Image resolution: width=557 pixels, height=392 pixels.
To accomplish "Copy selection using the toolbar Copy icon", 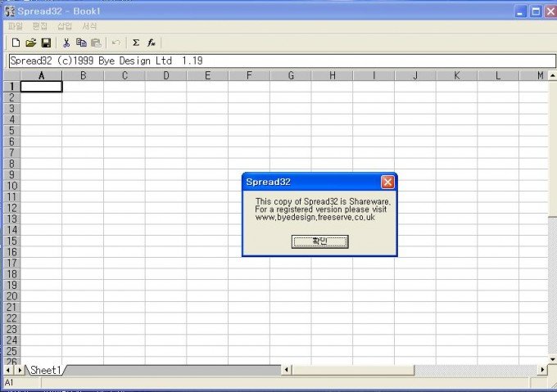I will tap(81, 43).
